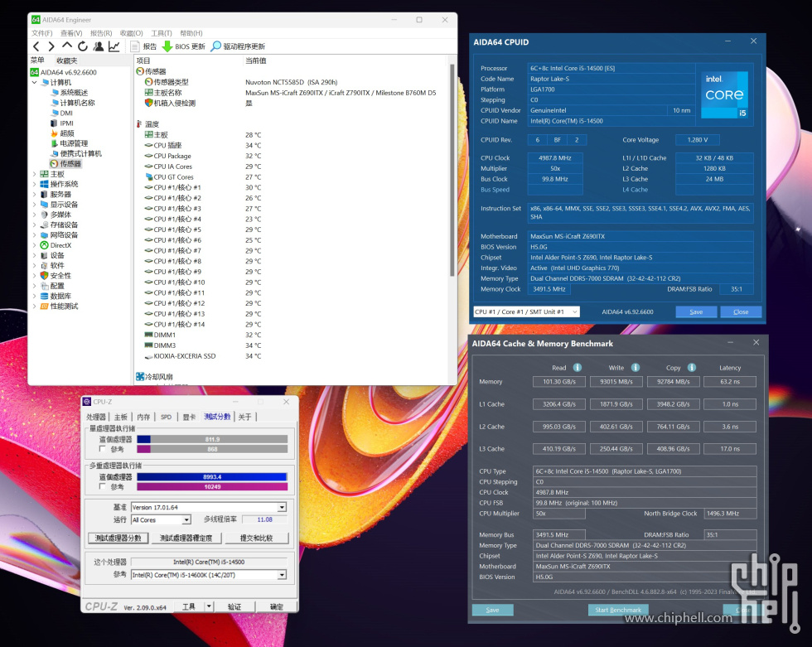The width and height of the screenshot is (812, 647).
Task: Click the 多线程倍率 11.08 value field
Action: tap(264, 519)
